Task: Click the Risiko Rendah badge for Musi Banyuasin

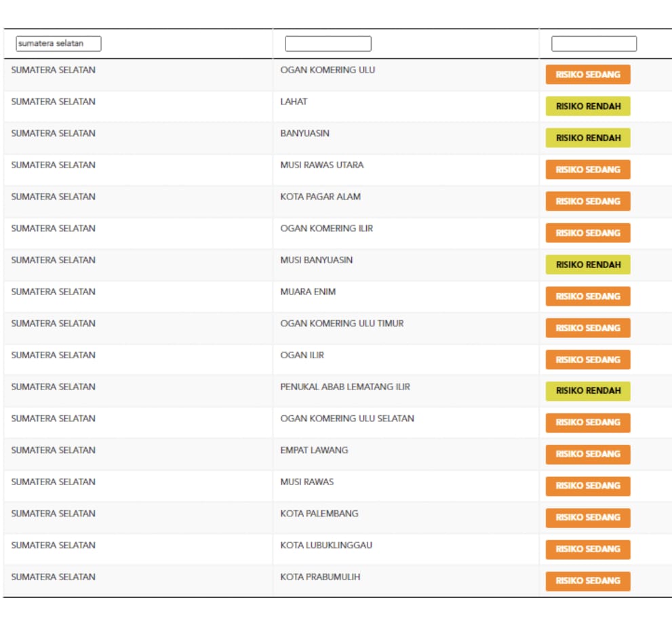Action: pos(588,265)
